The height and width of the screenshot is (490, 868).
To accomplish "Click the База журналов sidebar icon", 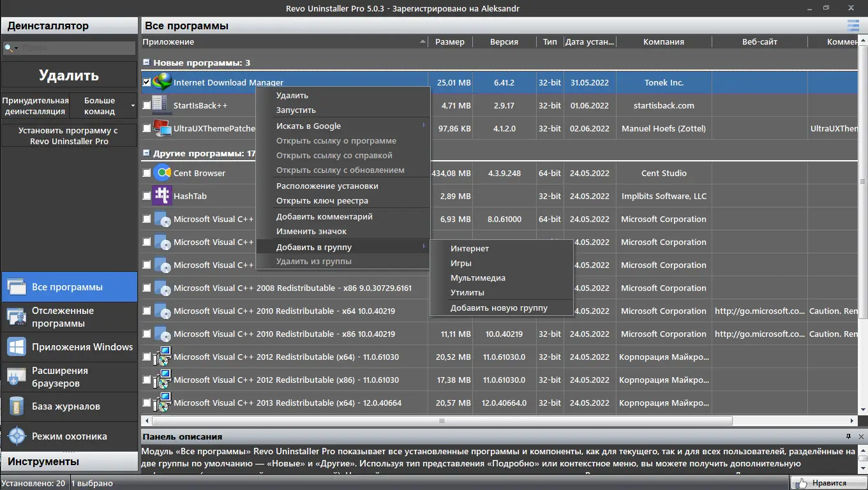I will coord(16,406).
